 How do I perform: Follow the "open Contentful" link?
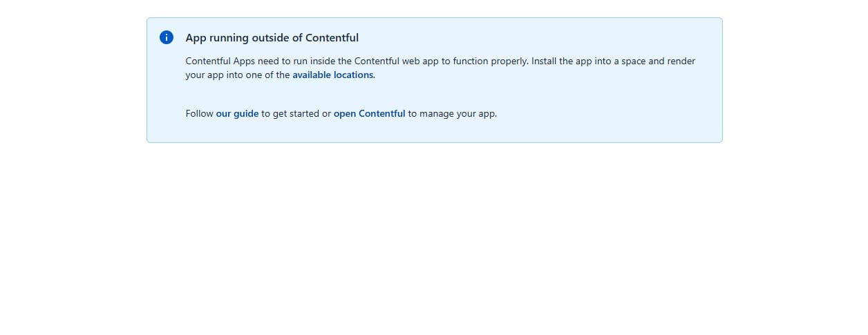369,113
